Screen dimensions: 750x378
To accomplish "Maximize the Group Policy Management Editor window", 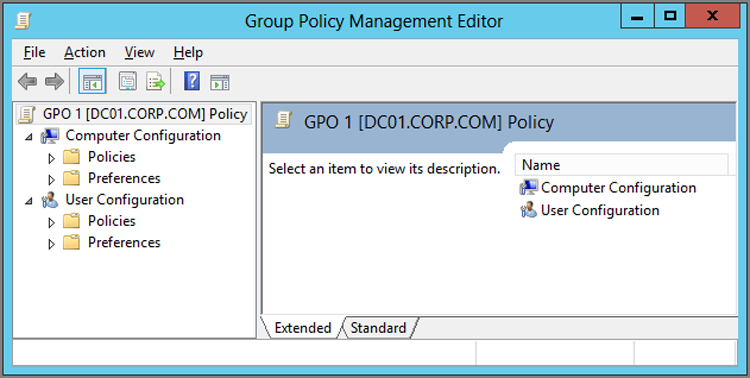I will 670,16.
